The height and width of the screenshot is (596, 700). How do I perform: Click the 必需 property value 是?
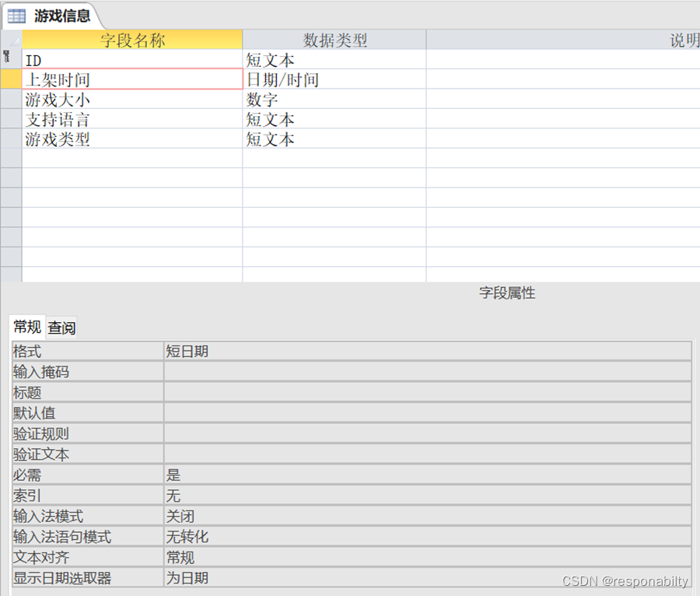[x=428, y=475]
